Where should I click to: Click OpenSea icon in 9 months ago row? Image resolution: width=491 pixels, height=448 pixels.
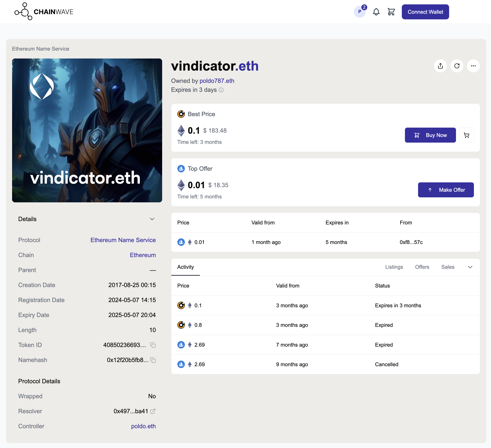click(x=181, y=365)
